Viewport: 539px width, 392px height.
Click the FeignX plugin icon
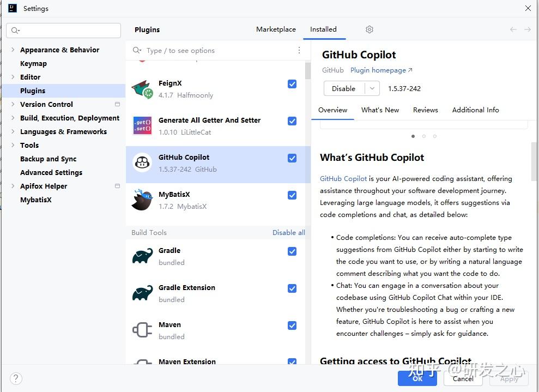pyautogui.click(x=143, y=89)
